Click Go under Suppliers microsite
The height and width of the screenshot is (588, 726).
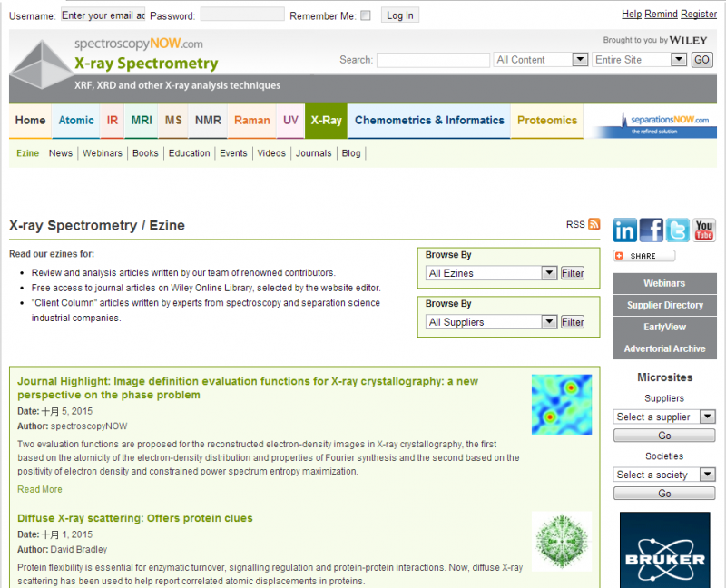pyautogui.click(x=664, y=436)
